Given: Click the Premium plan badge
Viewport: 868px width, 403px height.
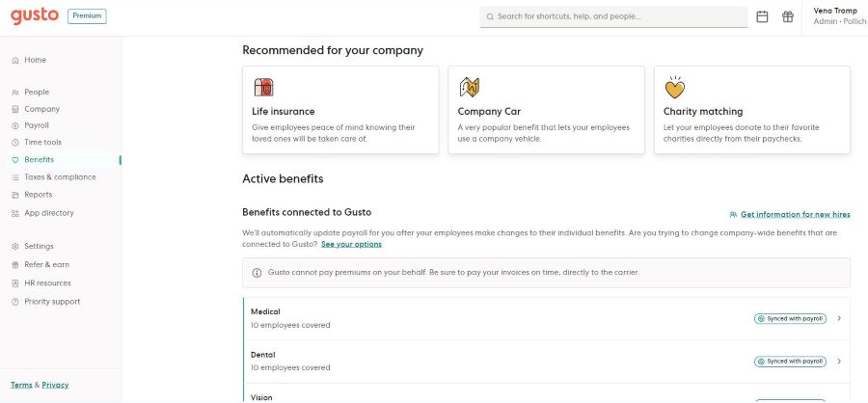Looking at the screenshot, I should (87, 16).
